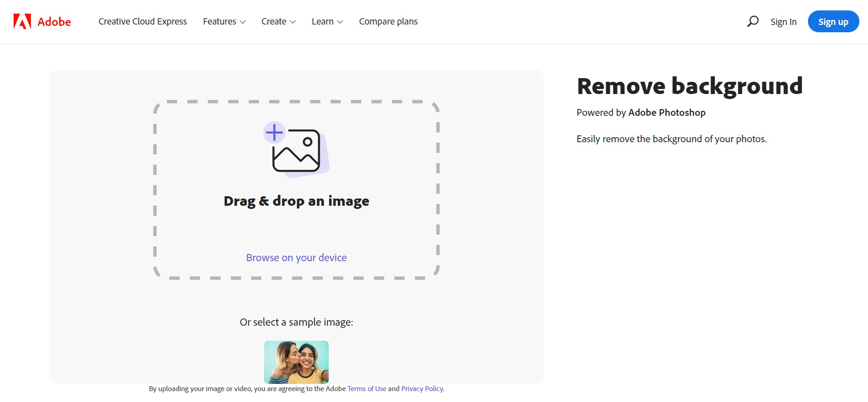
Task: Click the Drag & drop an image text
Action: (x=296, y=201)
